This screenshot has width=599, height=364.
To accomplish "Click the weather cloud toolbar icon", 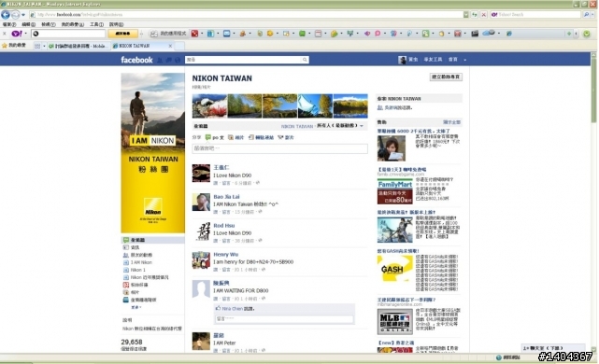I will (489, 34).
